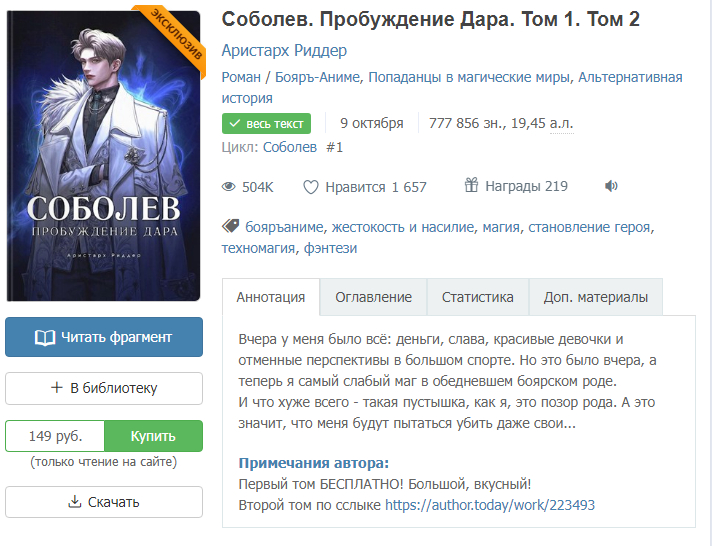This screenshot has height=546, width=712.
Task: Click the speaker audio icon
Action: 612,187
